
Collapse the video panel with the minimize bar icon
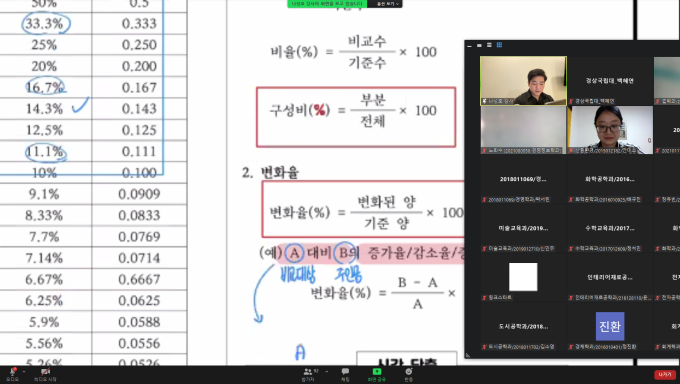point(470,45)
